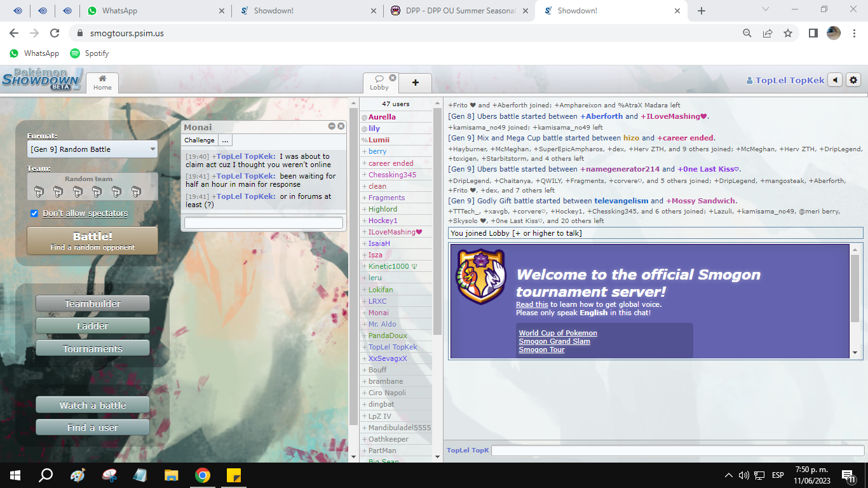Image resolution: width=868 pixels, height=488 pixels.
Task: Open the WhatsApp bookmark
Action: (34, 53)
